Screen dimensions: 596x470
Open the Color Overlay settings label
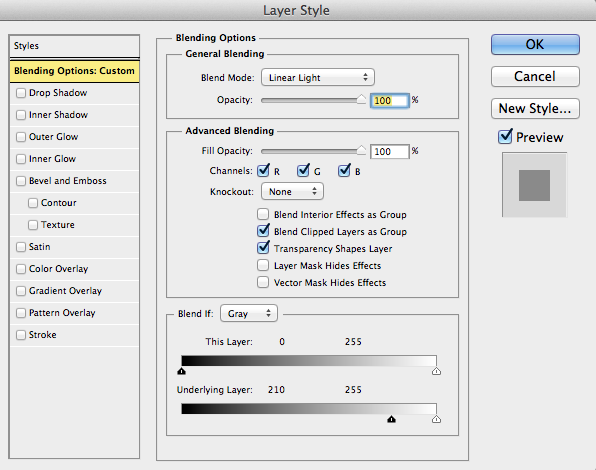[x=59, y=269]
